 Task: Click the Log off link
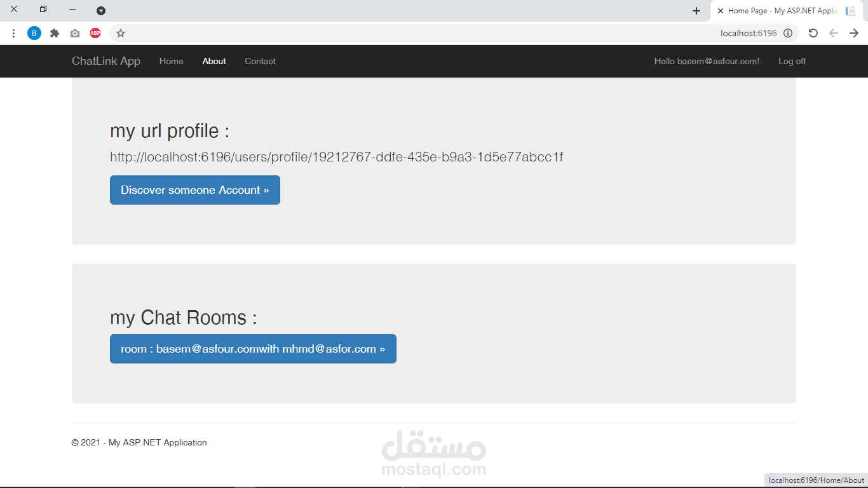tap(791, 61)
